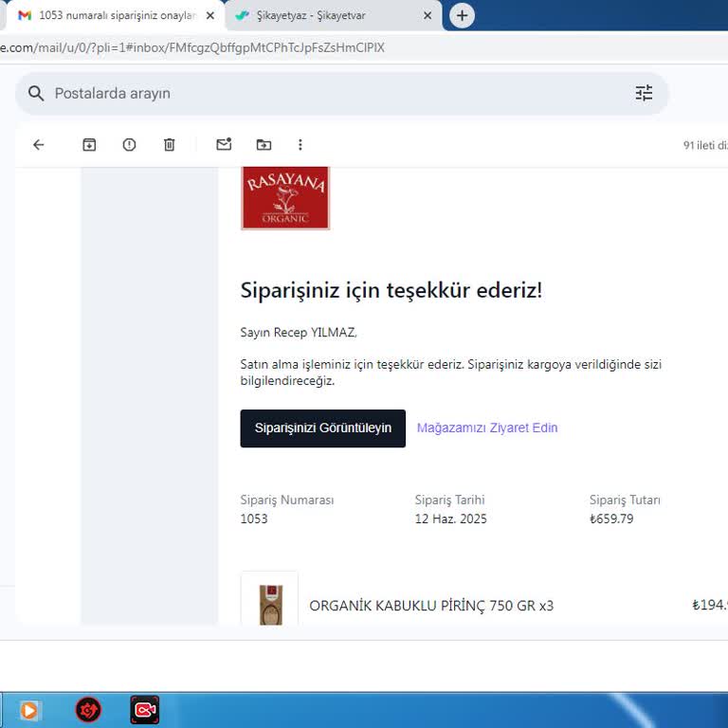Click the browser address bar URL

(190, 47)
